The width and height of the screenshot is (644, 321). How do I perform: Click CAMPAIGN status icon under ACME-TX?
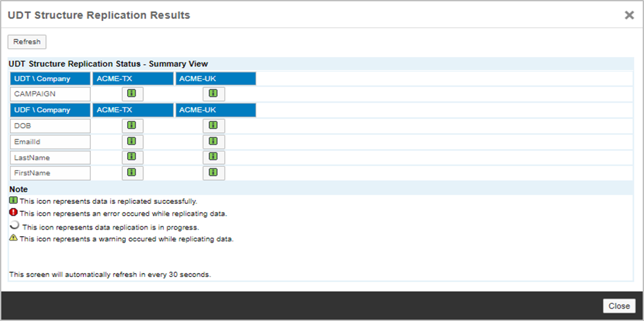point(132,94)
